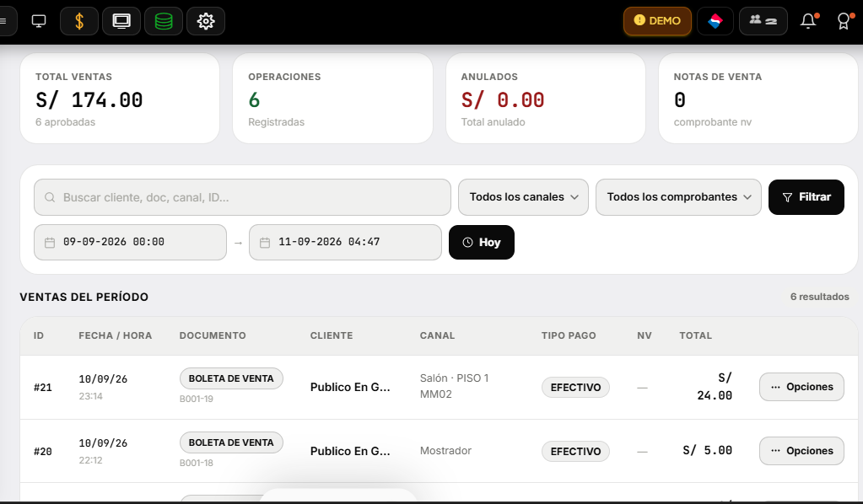863x504 pixels.
Task: Click EFECTIVO badge in row #21
Action: 575,388
